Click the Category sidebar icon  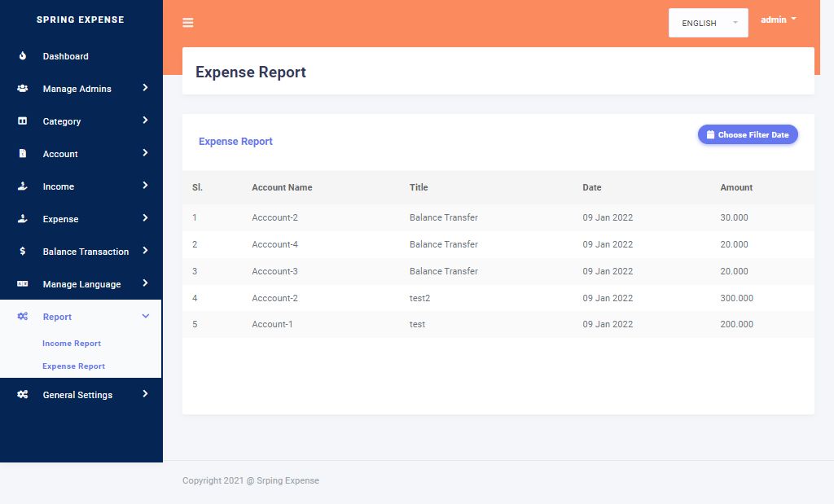[x=23, y=121]
